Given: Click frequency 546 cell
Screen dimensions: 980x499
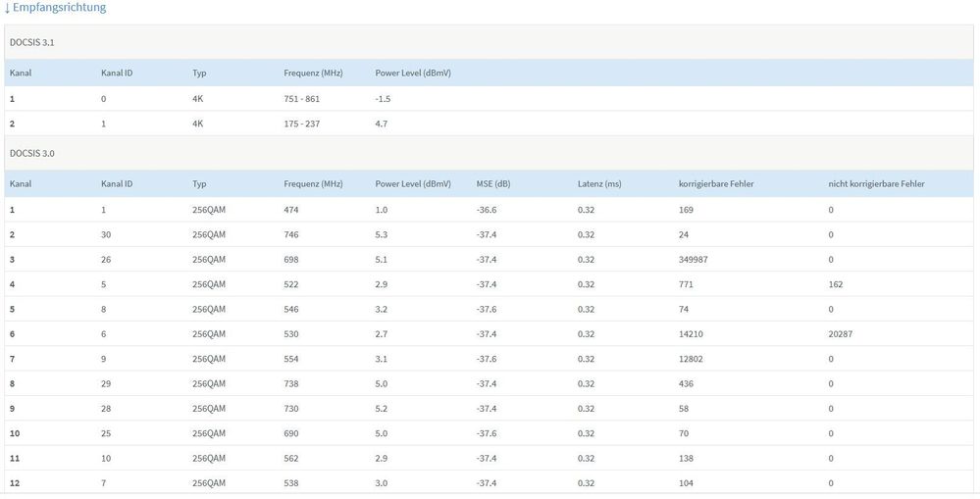Looking at the screenshot, I should point(291,309).
